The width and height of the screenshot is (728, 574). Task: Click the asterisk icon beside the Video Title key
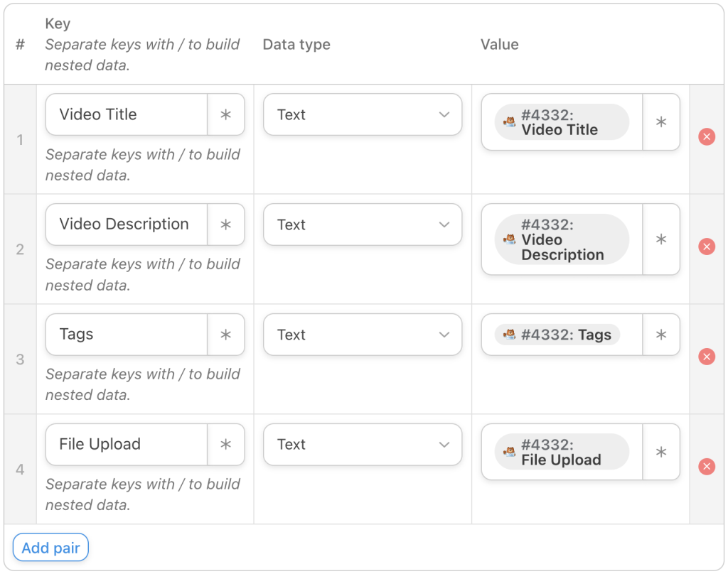pyautogui.click(x=226, y=114)
